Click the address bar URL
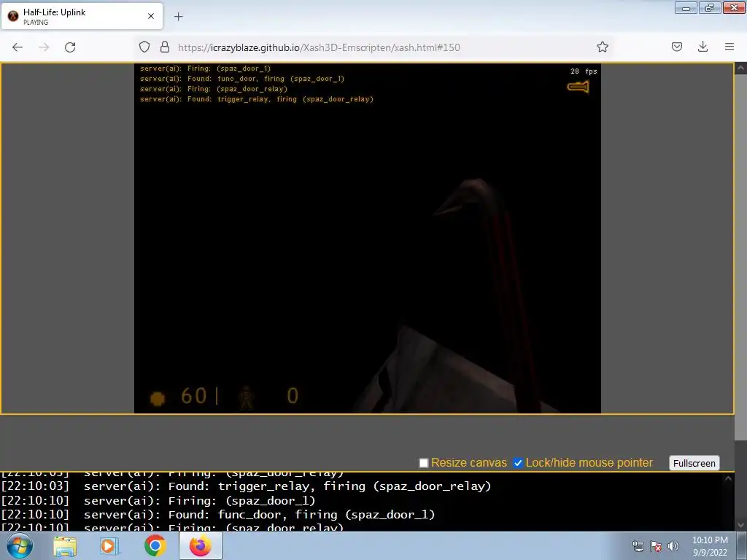The image size is (747, 560). click(x=319, y=47)
